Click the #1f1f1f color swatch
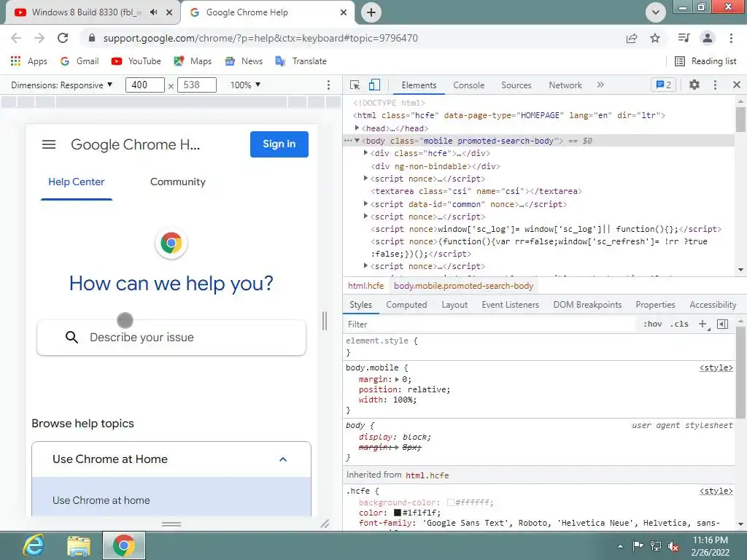The image size is (747, 560). [398, 513]
